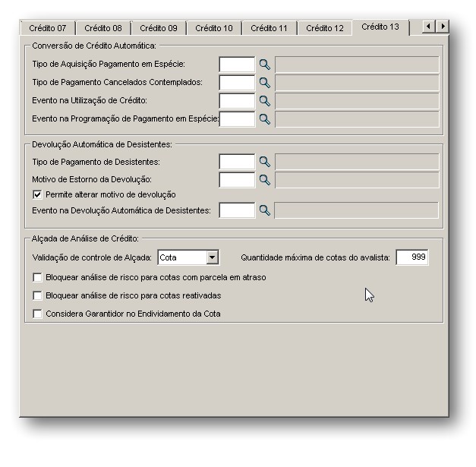
Task: Select the Crédito 10 tab
Action: (214, 28)
